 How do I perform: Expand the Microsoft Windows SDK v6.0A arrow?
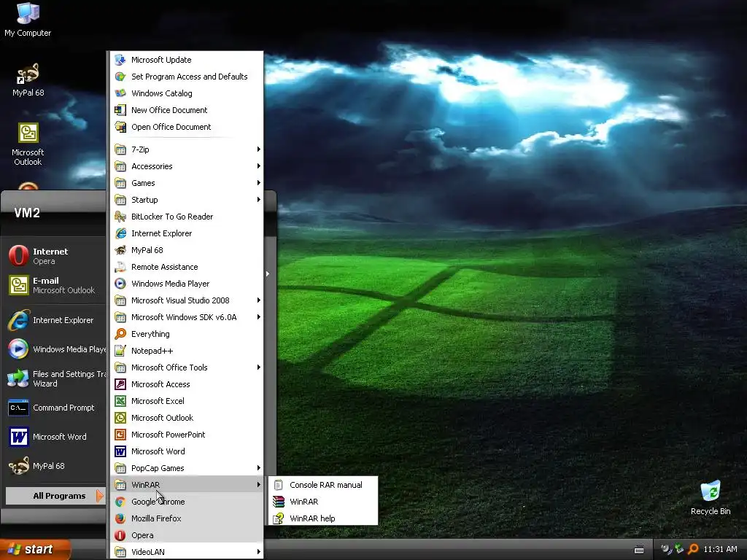[259, 316]
